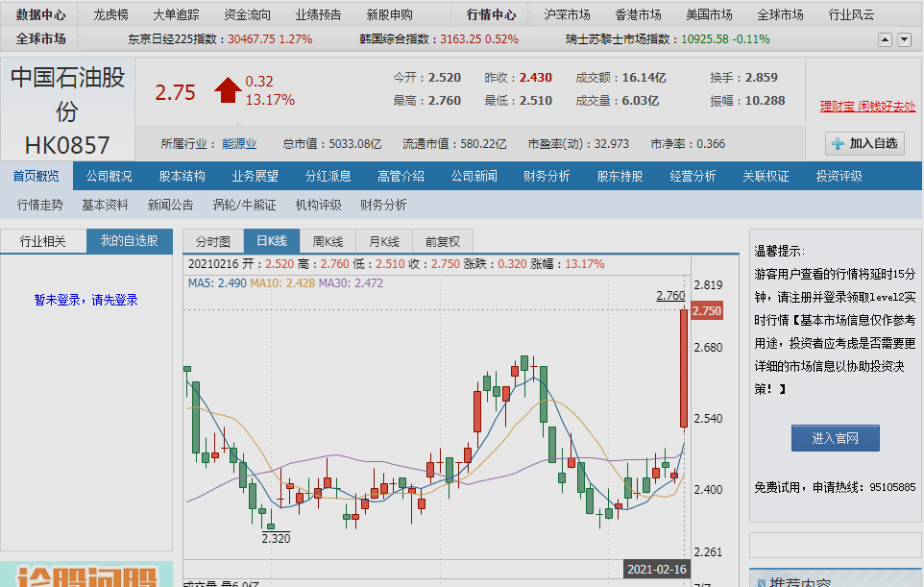Open 新闻公告 sub-navigation item
The width and height of the screenshot is (924, 587).
(x=170, y=205)
